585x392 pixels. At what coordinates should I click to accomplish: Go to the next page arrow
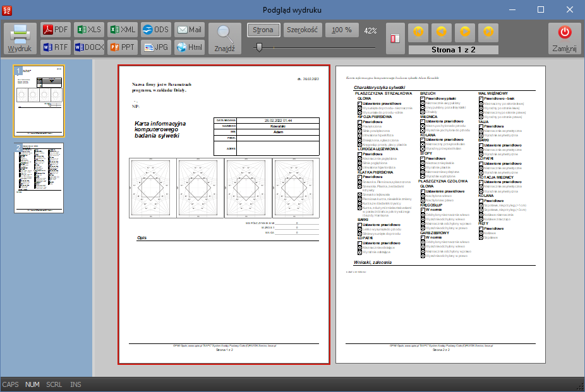tap(464, 32)
